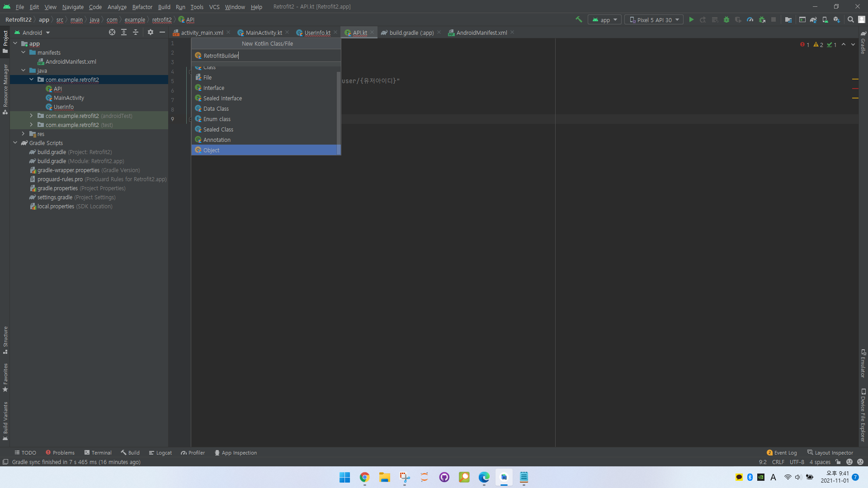The height and width of the screenshot is (488, 868).
Task: Click Sync Project with Gradle Files icon
Action: point(813,20)
